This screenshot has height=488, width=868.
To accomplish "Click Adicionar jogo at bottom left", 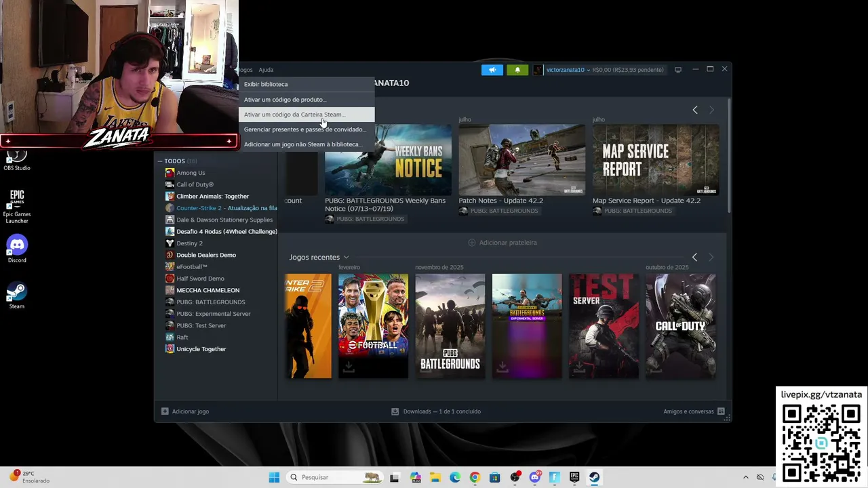I will pyautogui.click(x=185, y=411).
